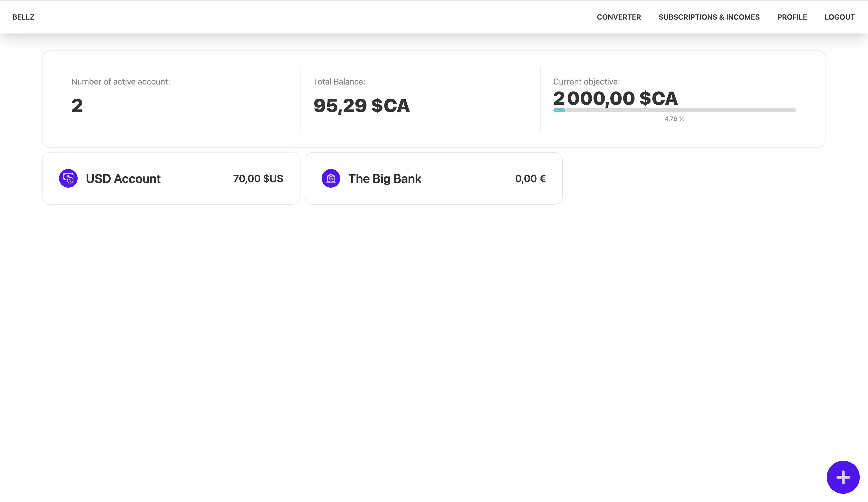This screenshot has height=502, width=868.
Task: Click the 95,29 $CA total balance
Action: tap(361, 105)
